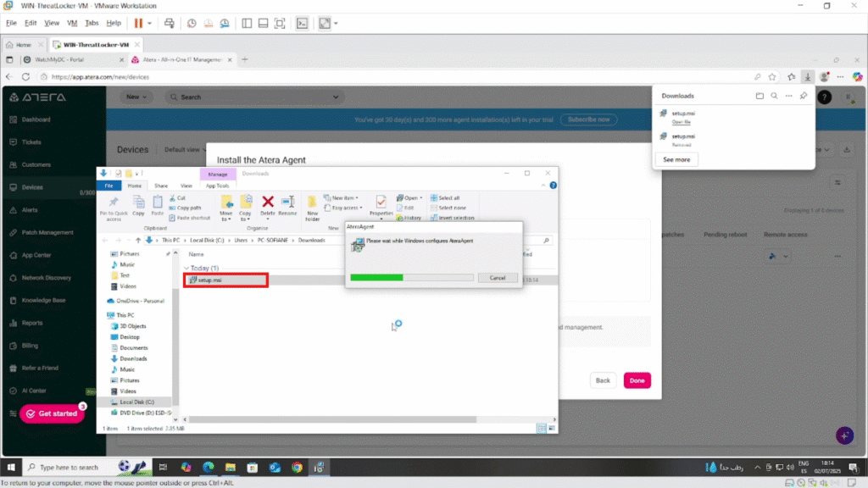
Task: Open the Share tab in File Explorer
Action: click(161, 186)
